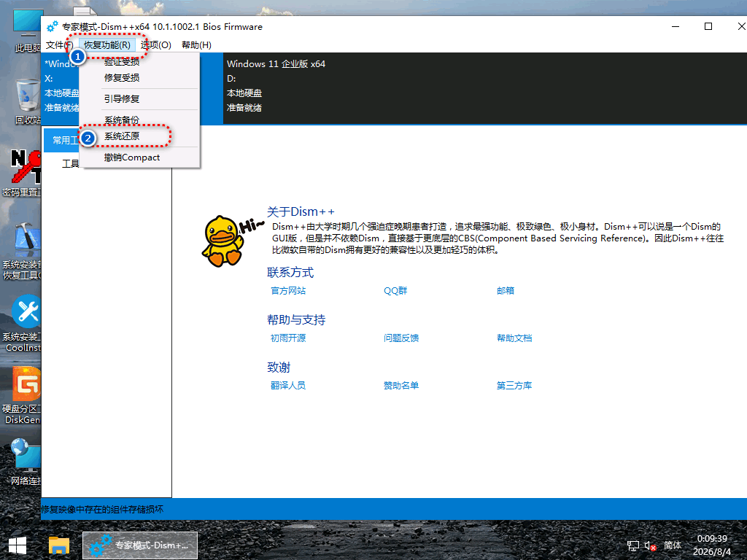Open the 选项(O) menu
The image size is (747, 560).
click(x=156, y=44)
